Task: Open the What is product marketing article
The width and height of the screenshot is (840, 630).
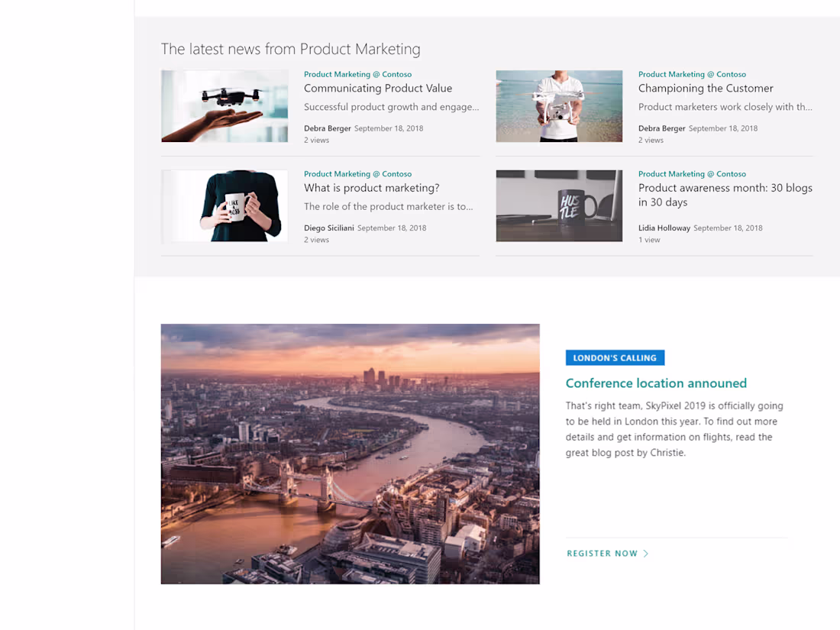Action: 371,187
